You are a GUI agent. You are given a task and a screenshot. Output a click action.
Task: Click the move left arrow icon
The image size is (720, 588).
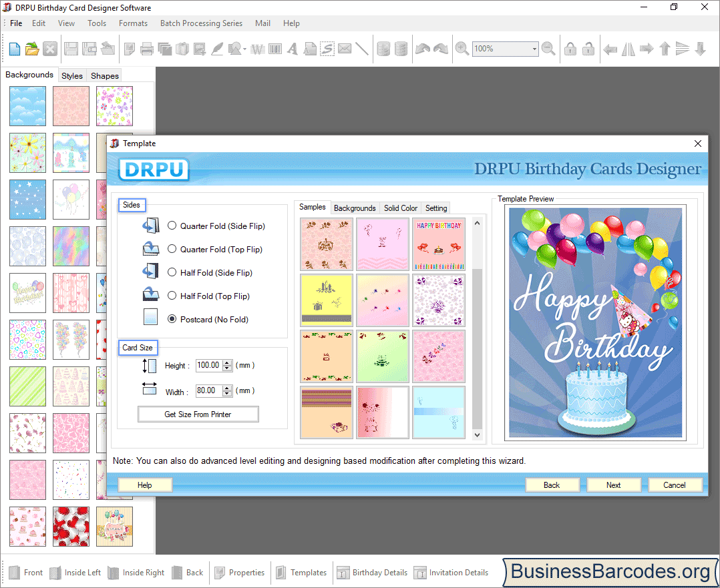[x=610, y=49]
